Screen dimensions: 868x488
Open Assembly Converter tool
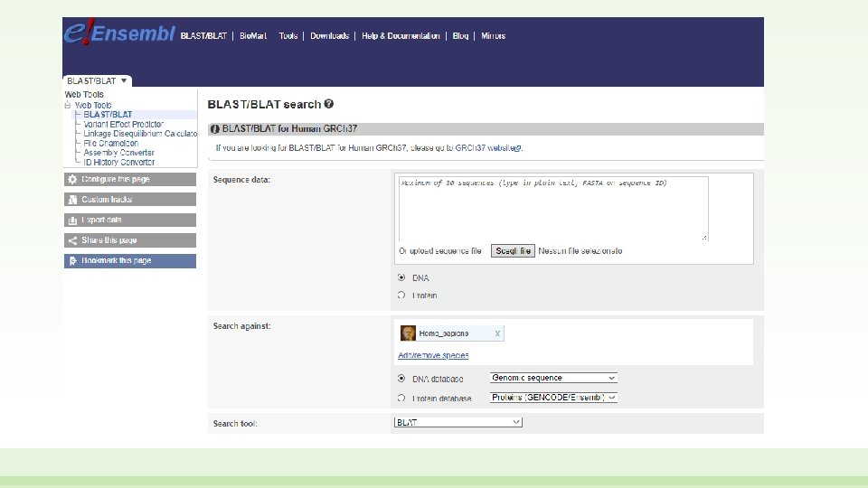click(119, 153)
